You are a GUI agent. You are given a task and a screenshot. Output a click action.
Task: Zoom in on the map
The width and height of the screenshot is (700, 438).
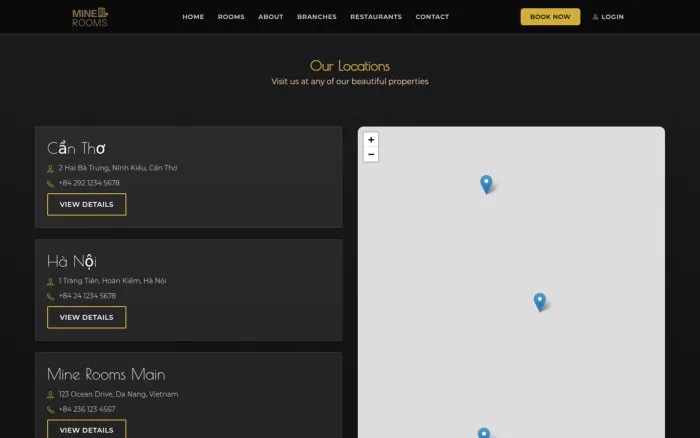coord(371,139)
